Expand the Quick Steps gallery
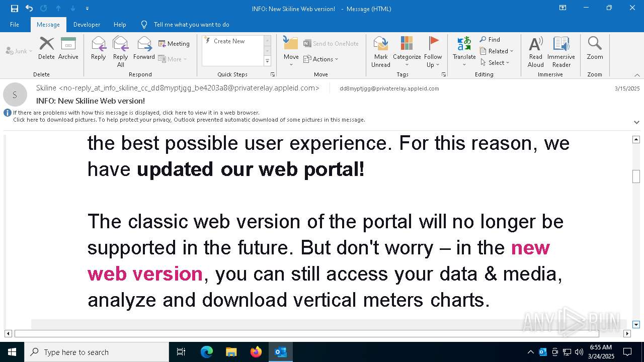The image size is (644, 362). pyautogui.click(x=267, y=61)
